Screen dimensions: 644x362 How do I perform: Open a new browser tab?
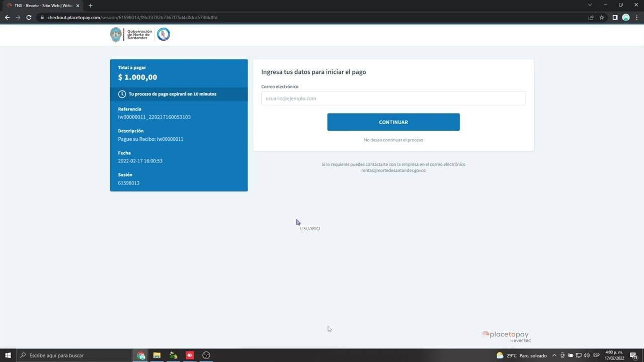pos(91,6)
